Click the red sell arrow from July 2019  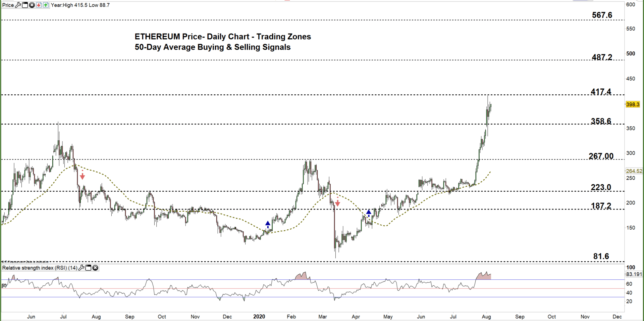point(83,175)
